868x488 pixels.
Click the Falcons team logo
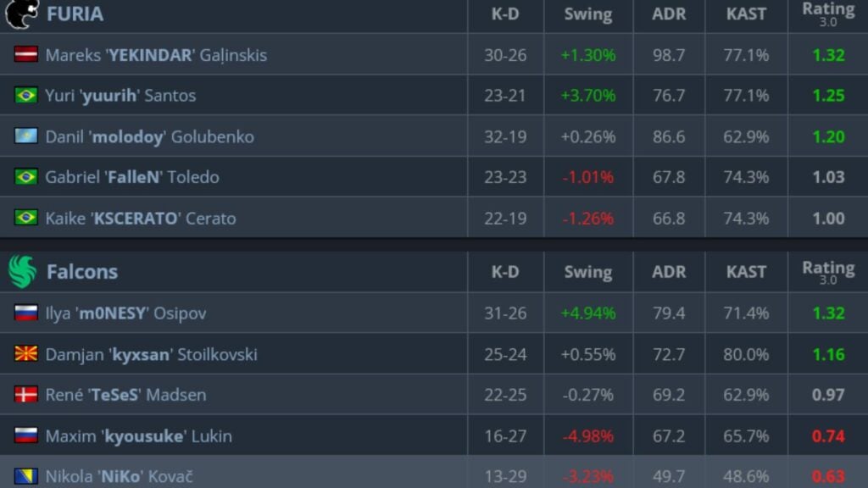tap(24, 271)
